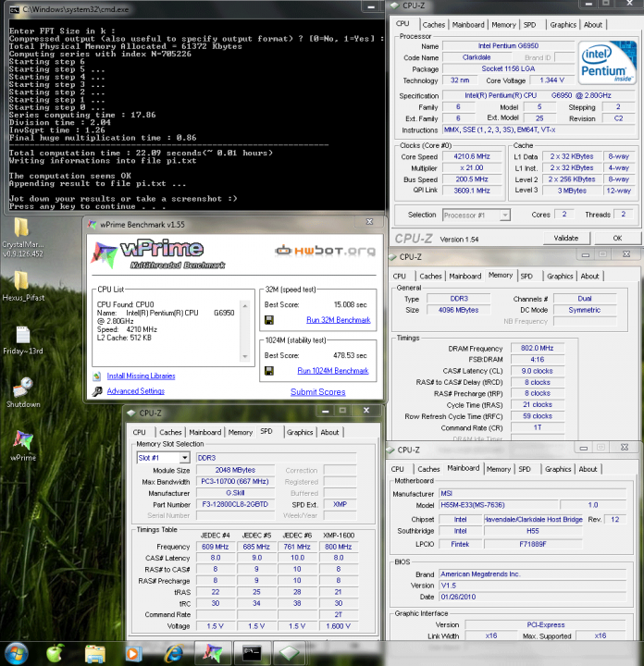Minimize the CPU-Z SPD window
644x666 pixels.
click(326, 411)
